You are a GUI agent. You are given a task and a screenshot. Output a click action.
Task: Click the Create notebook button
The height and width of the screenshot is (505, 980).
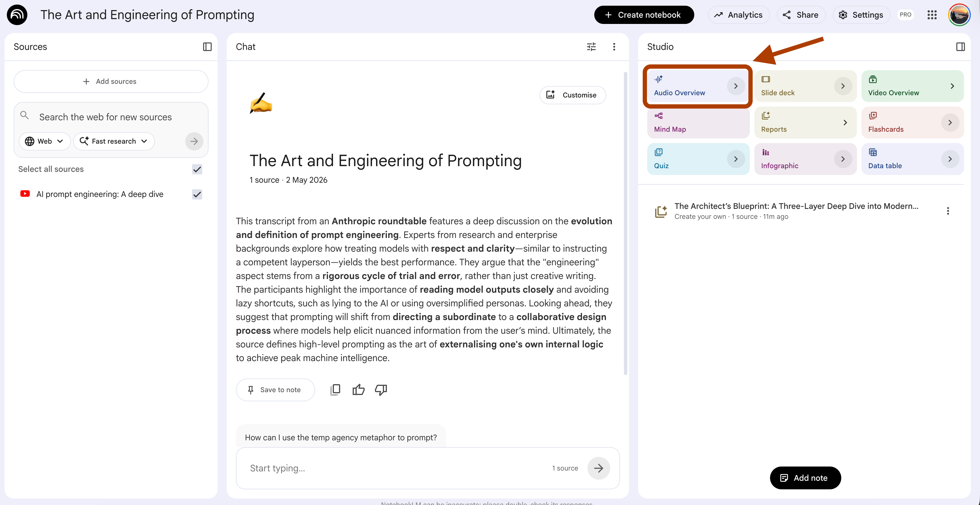(644, 15)
